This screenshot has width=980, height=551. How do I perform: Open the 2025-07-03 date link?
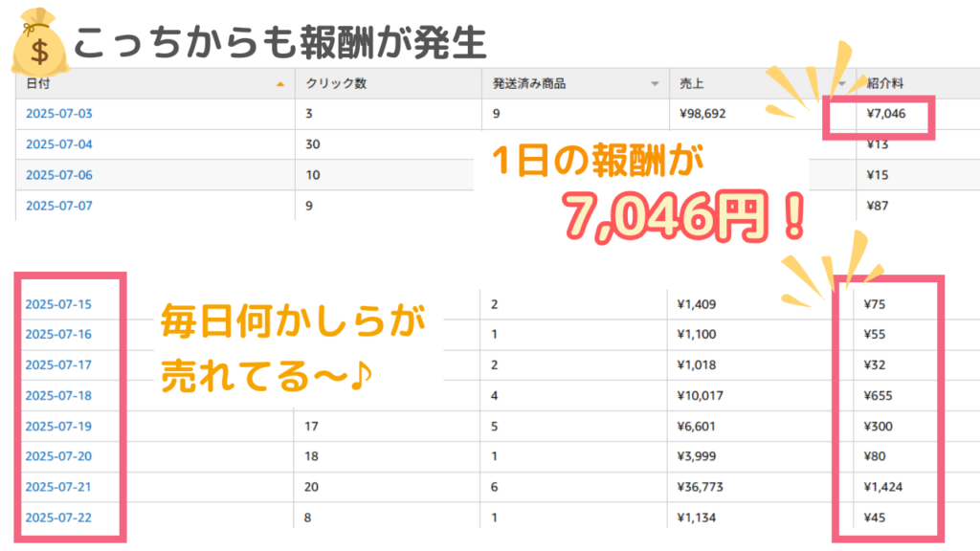tap(59, 114)
